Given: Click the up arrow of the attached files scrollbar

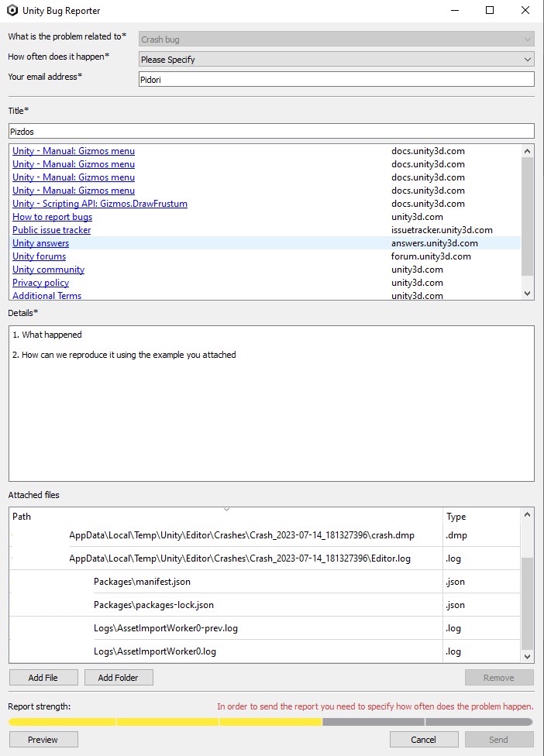Looking at the screenshot, I should [527, 514].
